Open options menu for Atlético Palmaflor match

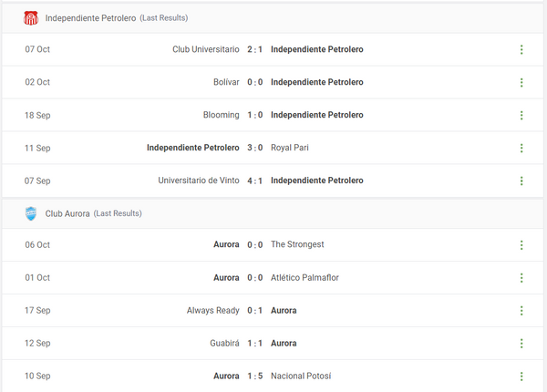click(521, 277)
